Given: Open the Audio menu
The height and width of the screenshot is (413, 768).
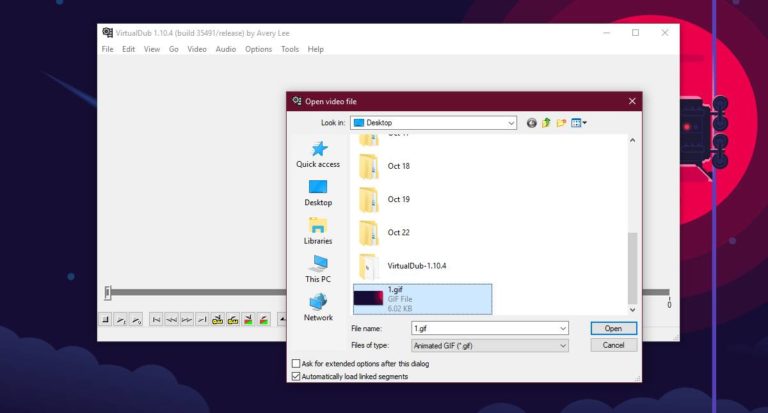Looking at the screenshot, I should point(226,49).
